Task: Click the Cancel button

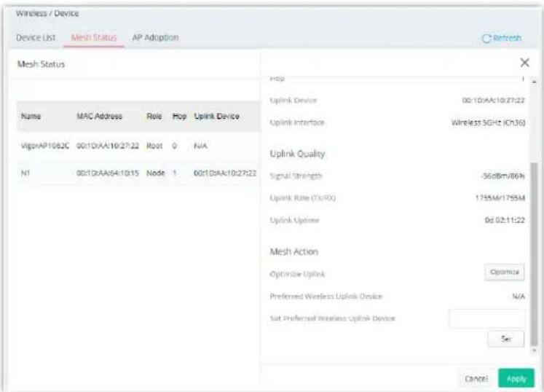Action: pyautogui.click(x=476, y=378)
